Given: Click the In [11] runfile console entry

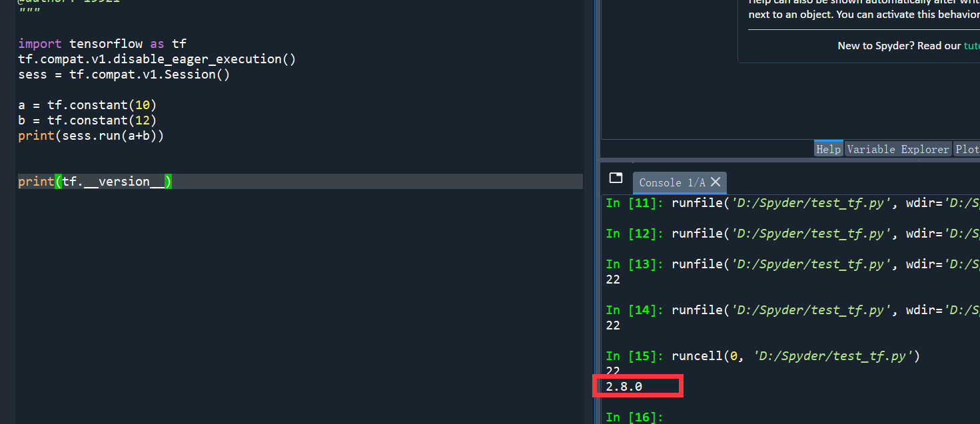Looking at the screenshot, I should pos(793,203).
